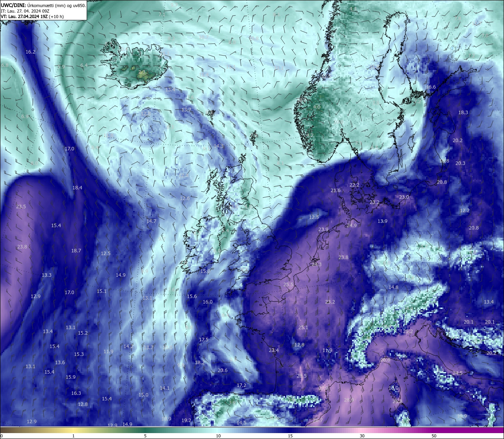504x439 pixels.
Task: Click the map value 13.6
Action: (60, 363)
